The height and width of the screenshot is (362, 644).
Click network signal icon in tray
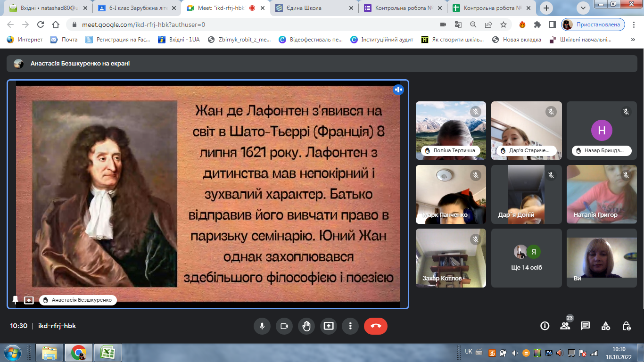click(x=594, y=353)
